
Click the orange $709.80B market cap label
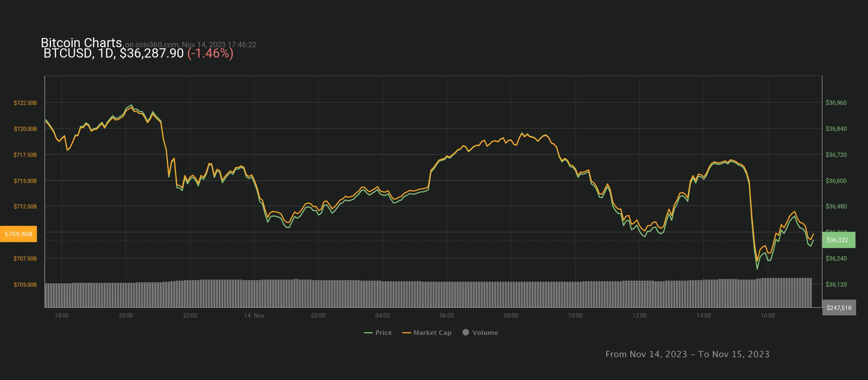coord(19,234)
